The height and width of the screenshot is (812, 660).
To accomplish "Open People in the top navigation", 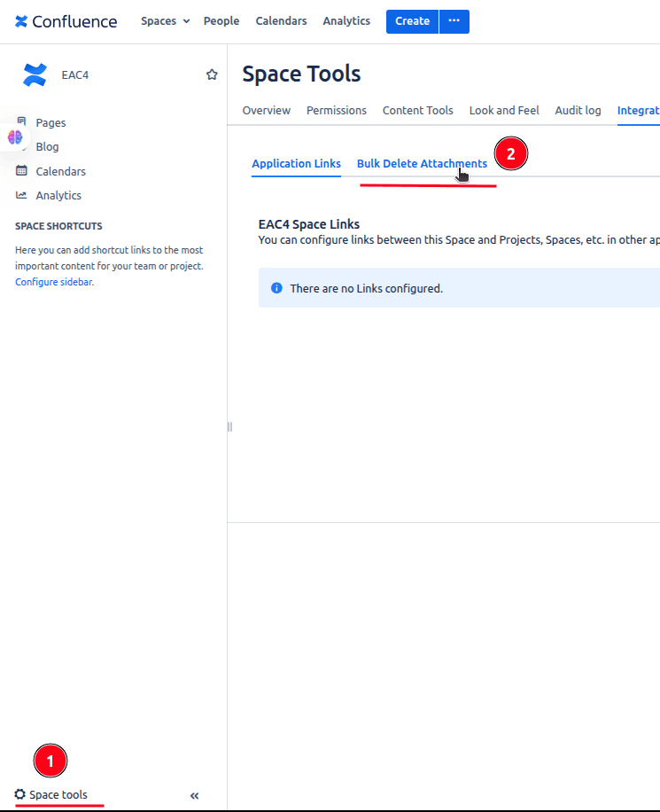I will (221, 21).
